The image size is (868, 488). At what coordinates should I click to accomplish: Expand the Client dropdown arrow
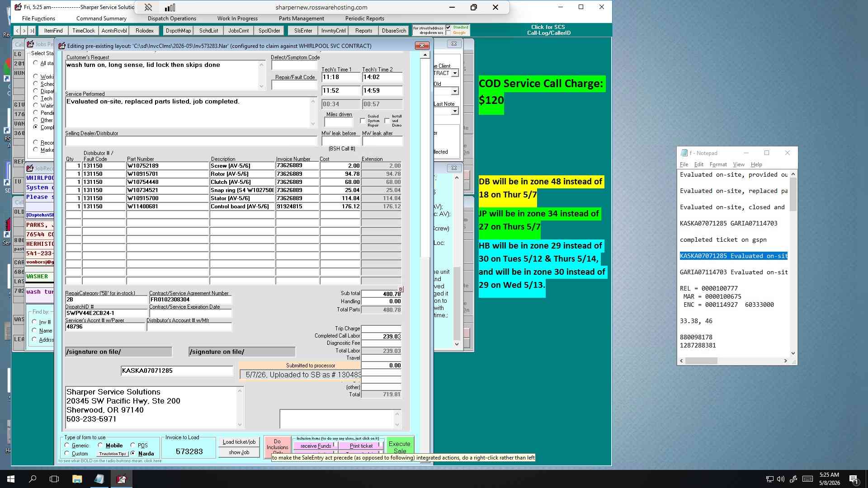[455, 73]
